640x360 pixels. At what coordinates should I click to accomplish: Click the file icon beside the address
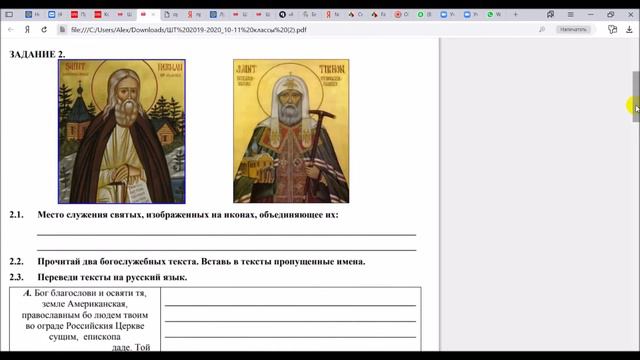coord(62,29)
